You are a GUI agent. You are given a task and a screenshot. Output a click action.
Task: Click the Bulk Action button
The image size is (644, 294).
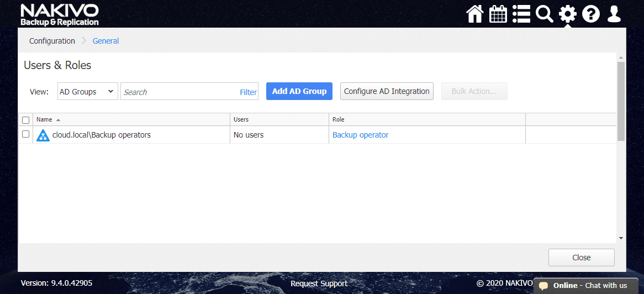pyautogui.click(x=474, y=91)
